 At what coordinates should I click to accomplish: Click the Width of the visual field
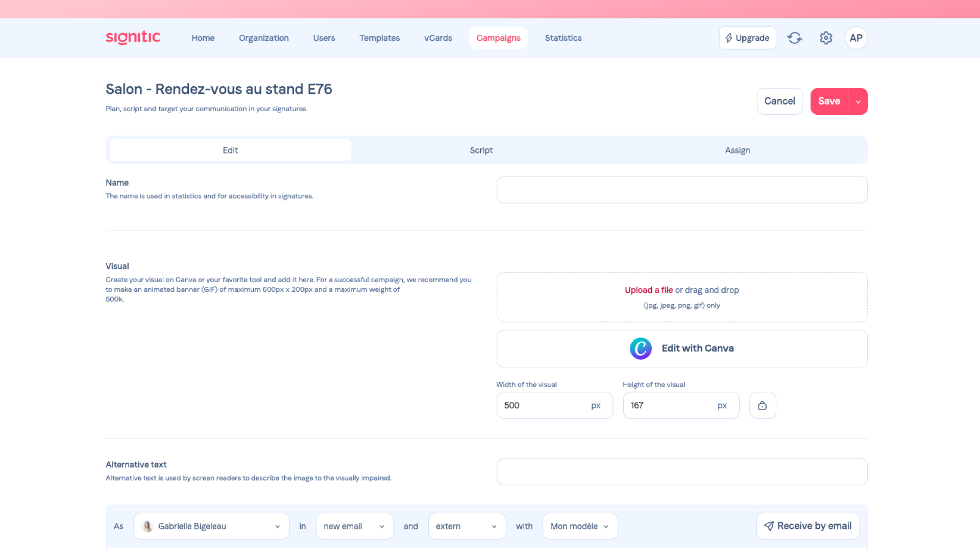(x=544, y=406)
